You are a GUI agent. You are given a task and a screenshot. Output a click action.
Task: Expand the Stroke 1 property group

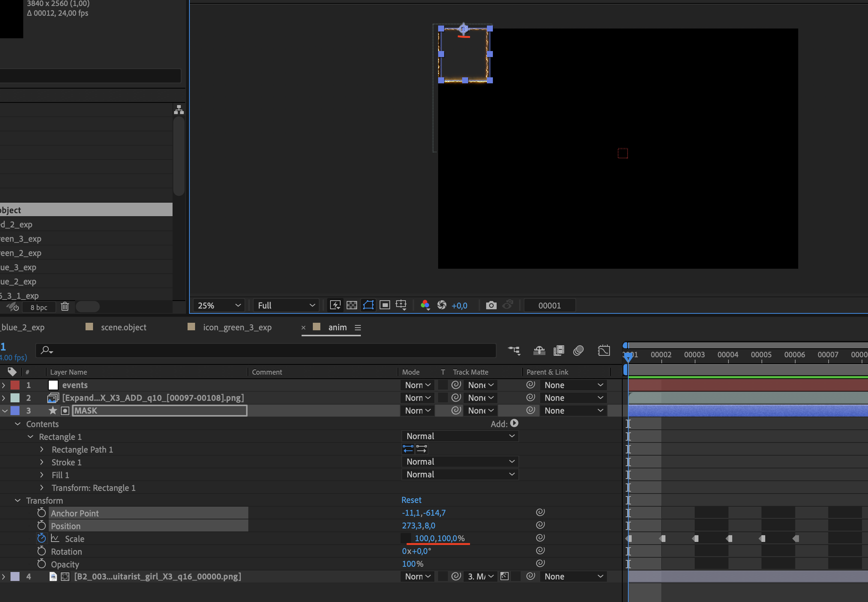(42, 462)
